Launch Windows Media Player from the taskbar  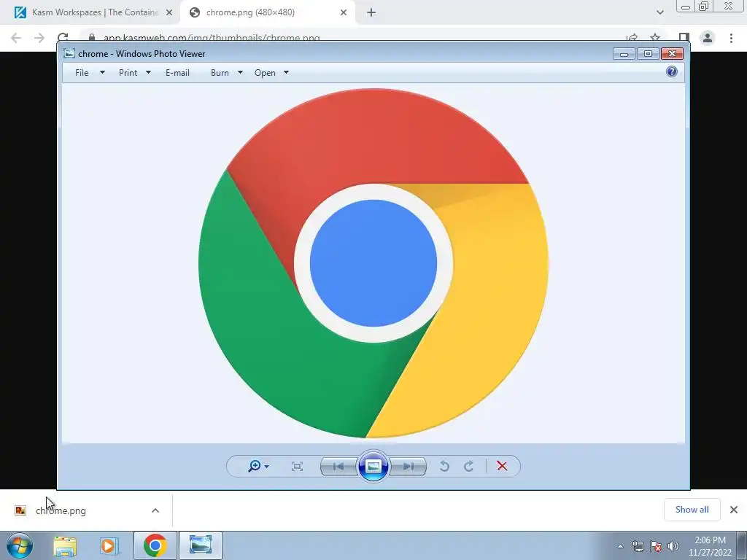109,545
